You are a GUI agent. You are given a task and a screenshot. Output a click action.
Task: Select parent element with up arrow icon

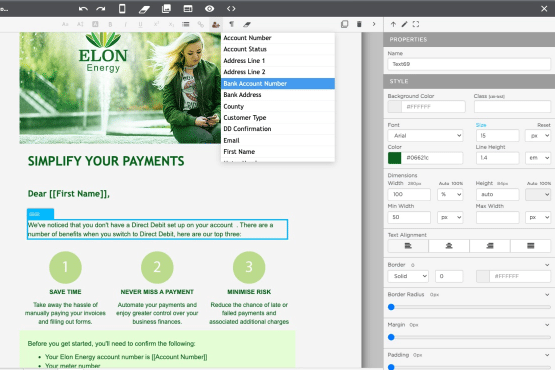(x=393, y=24)
